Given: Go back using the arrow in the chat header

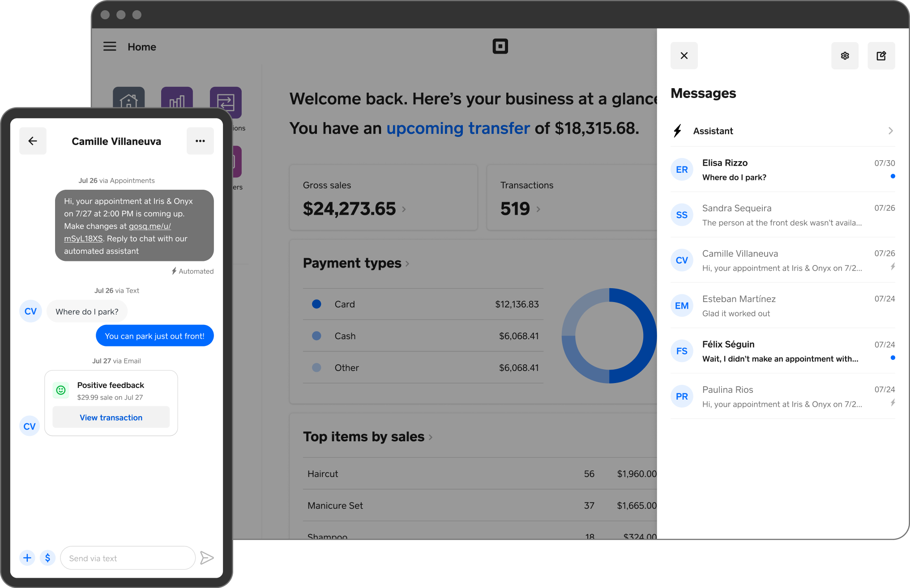Looking at the screenshot, I should coord(33,141).
